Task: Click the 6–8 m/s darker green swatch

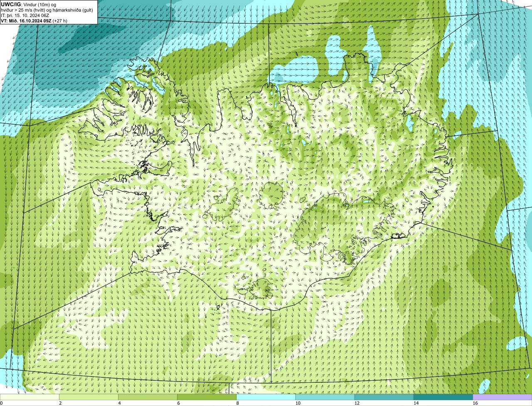Action: click(x=207, y=397)
